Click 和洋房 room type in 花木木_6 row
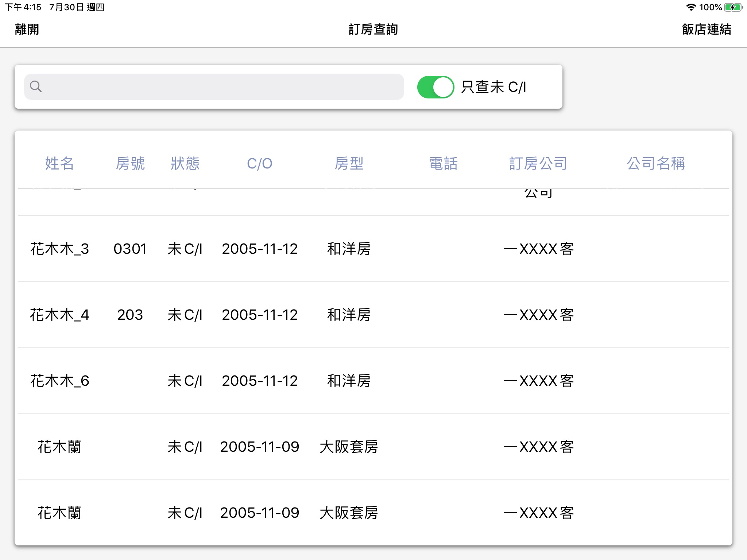Viewport: 747px width, 560px height. pyautogui.click(x=349, y=381)
